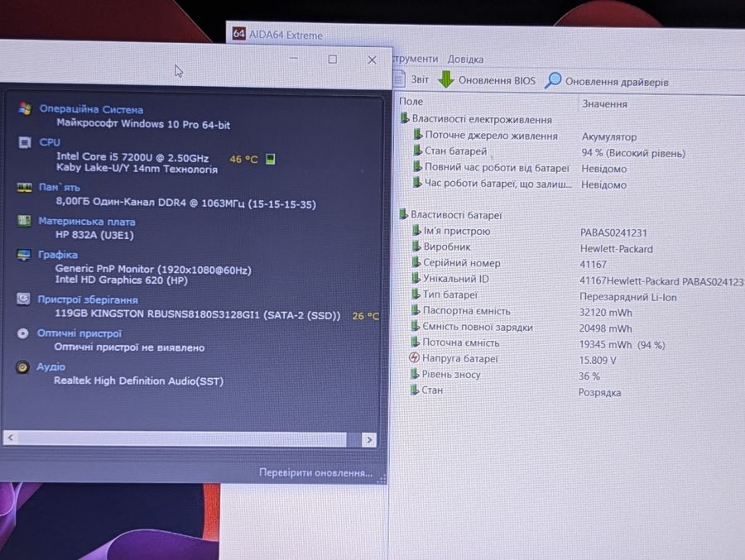Click the icon beside Властивості батареї
Image resolution: width=745 pixels, height=560 pixels.
pyautogui.click(x=403, y=214)
